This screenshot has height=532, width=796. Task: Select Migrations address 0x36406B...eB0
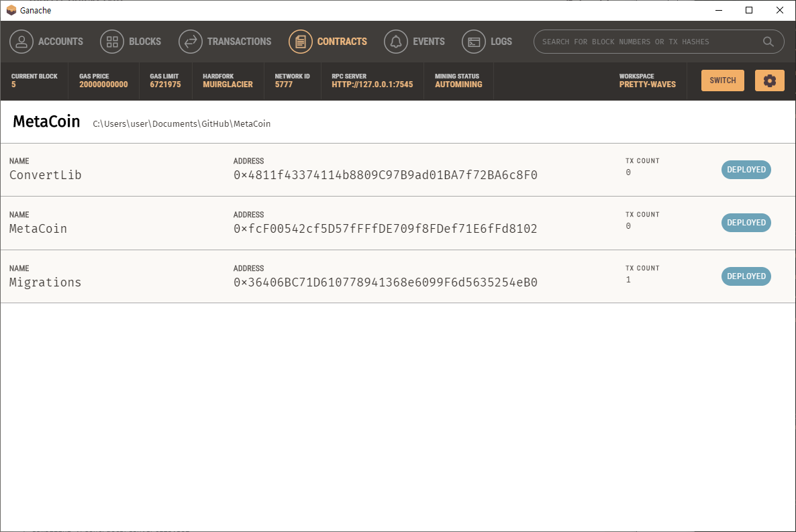385,282
